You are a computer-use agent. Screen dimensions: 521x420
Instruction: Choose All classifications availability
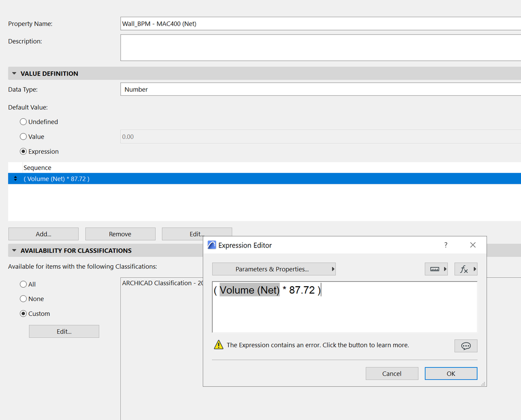coord(23,284)
